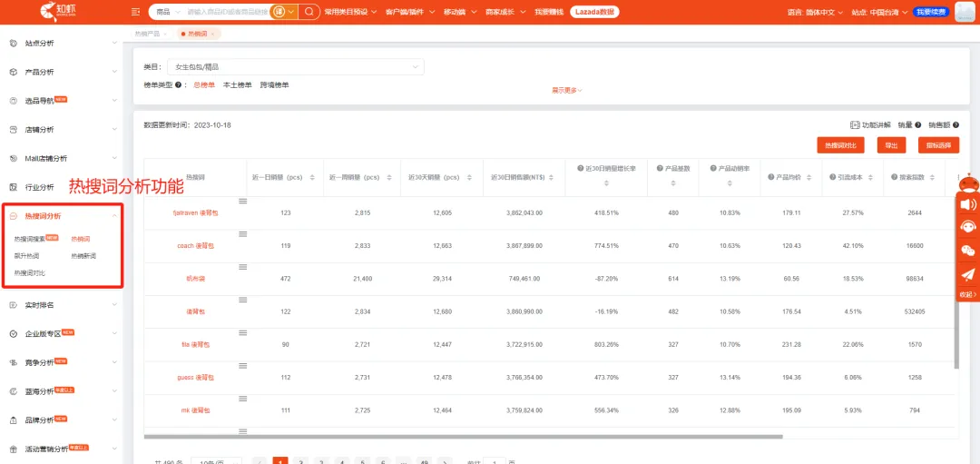
Task: Open the 常用类目预设 dropdown
Action: [x=350, y=12]
